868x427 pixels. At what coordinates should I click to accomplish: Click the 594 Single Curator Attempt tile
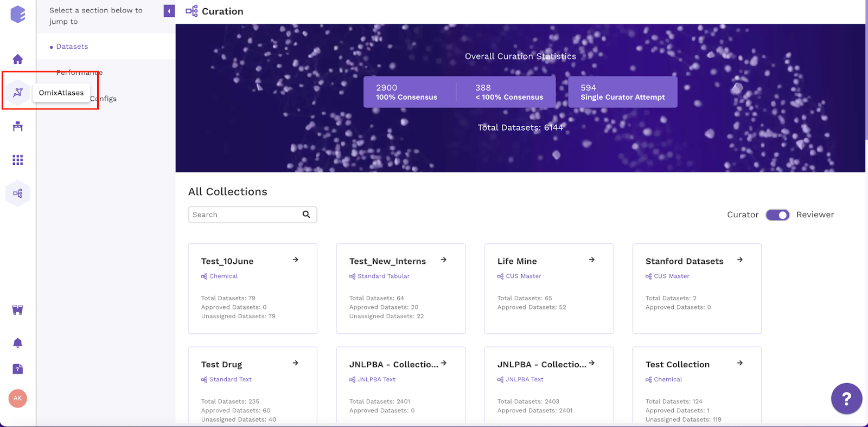tap(623, 92)
